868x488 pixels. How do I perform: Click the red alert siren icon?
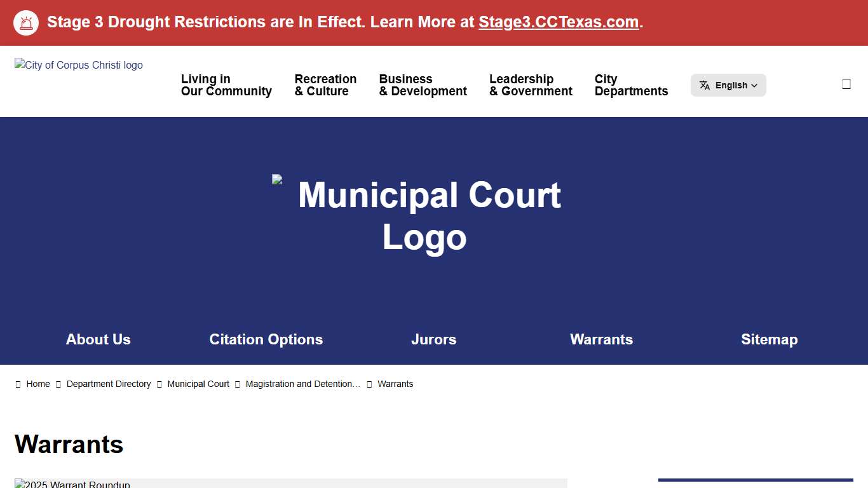tap(25, 22)
